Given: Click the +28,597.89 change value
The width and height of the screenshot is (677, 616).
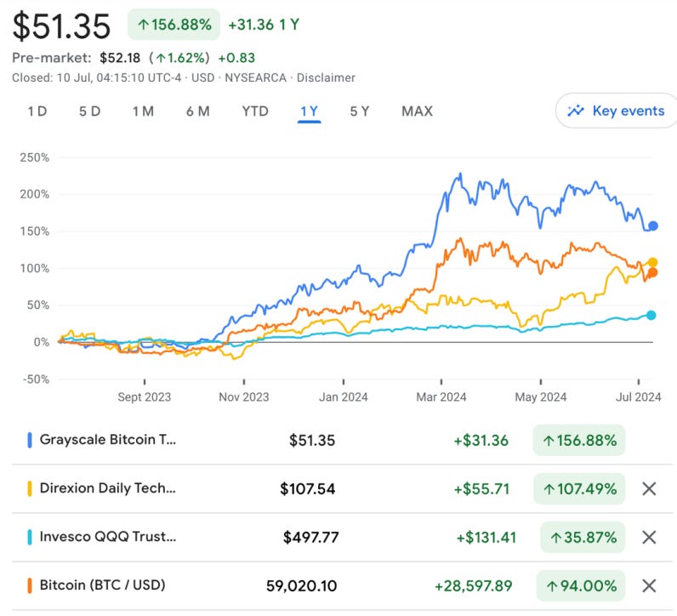Looking at the screenshot, I should (473, 585).
